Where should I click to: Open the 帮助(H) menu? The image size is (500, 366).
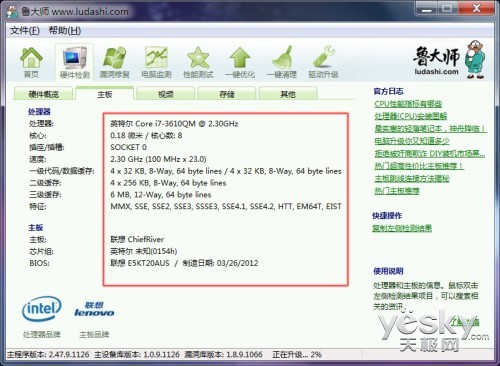pyautogui.click(x=65, y=31)
